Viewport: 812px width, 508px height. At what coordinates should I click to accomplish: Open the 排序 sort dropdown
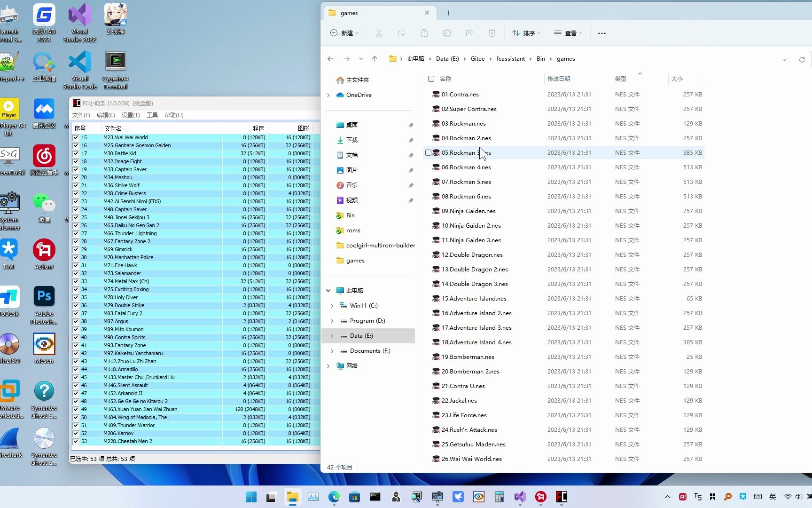click(x=526, y=33)
